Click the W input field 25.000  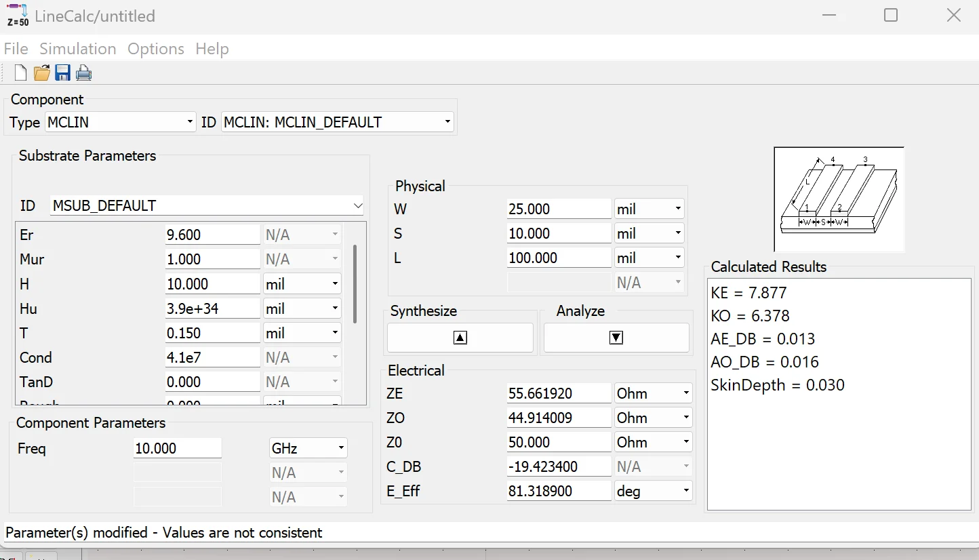point(559,209)
